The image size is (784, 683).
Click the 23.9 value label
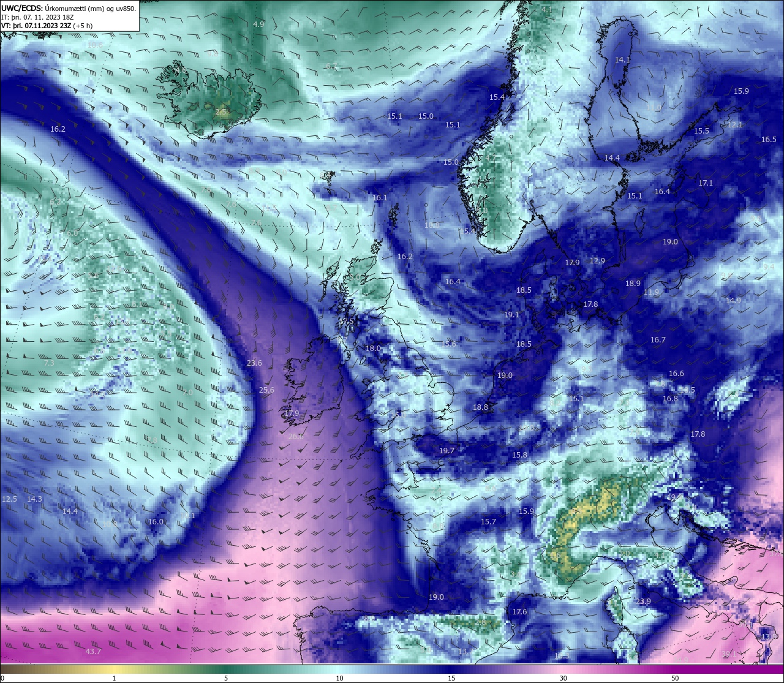643,602
